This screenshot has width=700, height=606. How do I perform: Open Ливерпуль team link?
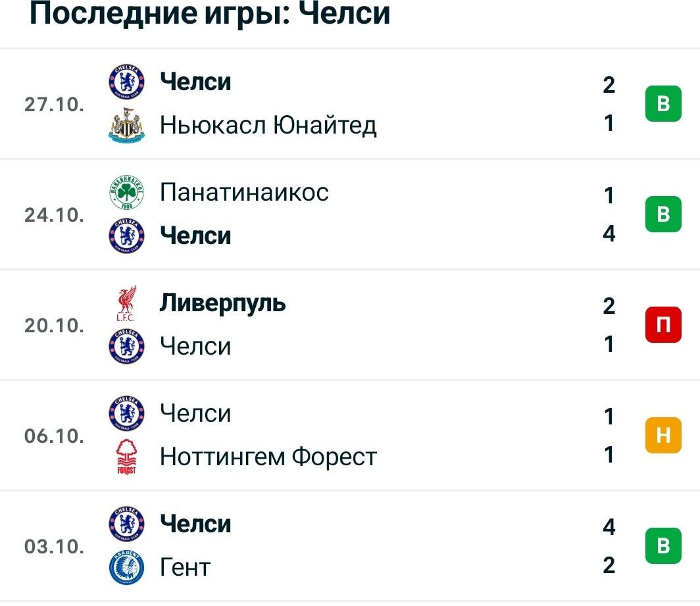[x=223, y=303]
